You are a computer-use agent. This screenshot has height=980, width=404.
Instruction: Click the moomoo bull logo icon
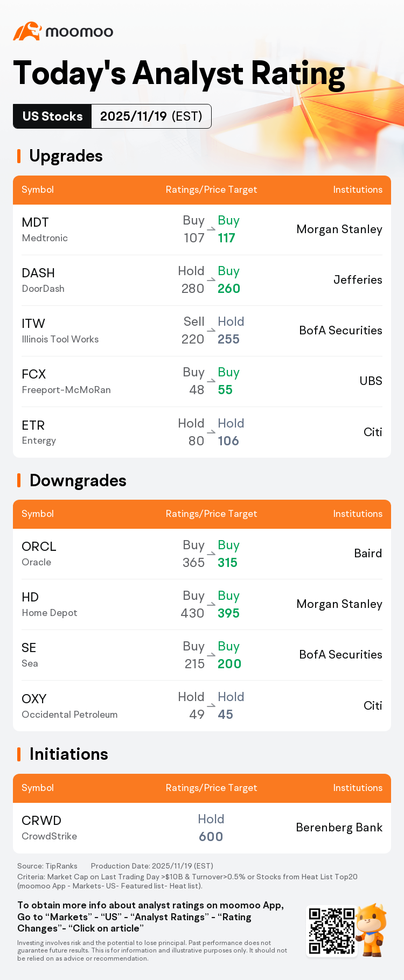click(x=27, y=31)
